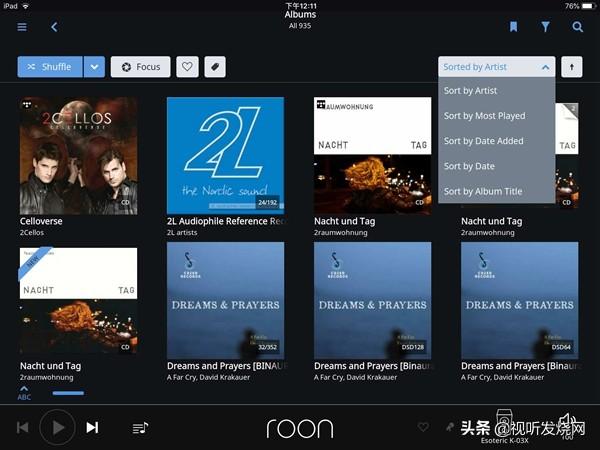Click the 2L artists link
600x450 pixels.
point(182,233)
